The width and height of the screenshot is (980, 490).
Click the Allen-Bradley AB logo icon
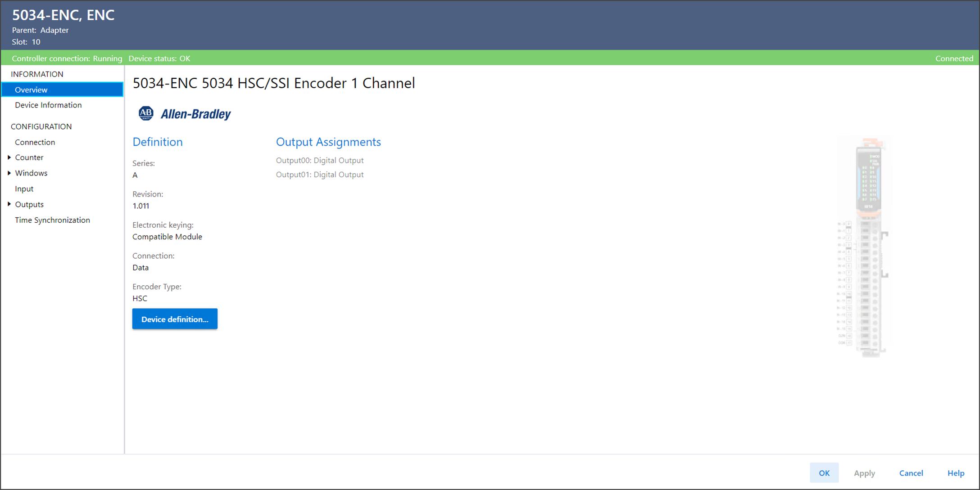(x=146, y=113)
